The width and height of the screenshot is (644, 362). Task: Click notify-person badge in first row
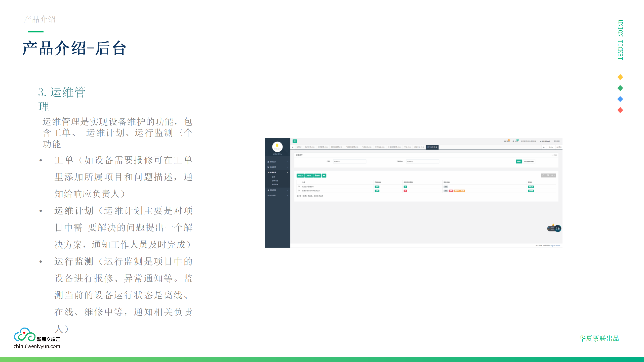pos(531,187)
